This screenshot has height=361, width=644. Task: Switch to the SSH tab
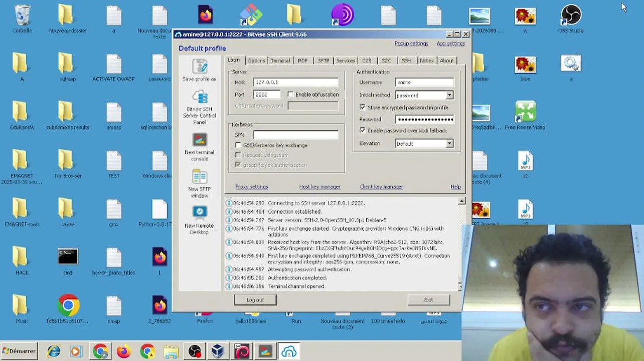coord(406,61)
